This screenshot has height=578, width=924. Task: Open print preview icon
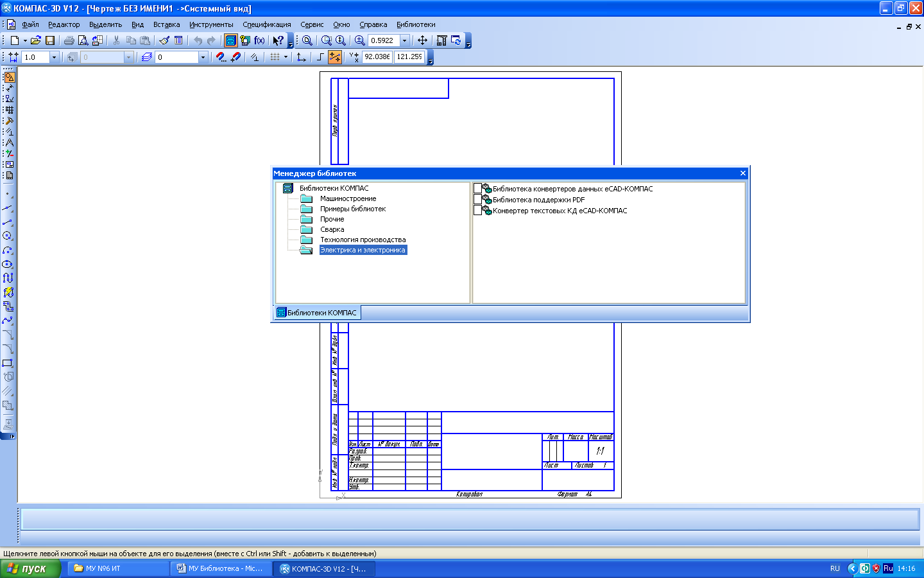click(83, 40)
